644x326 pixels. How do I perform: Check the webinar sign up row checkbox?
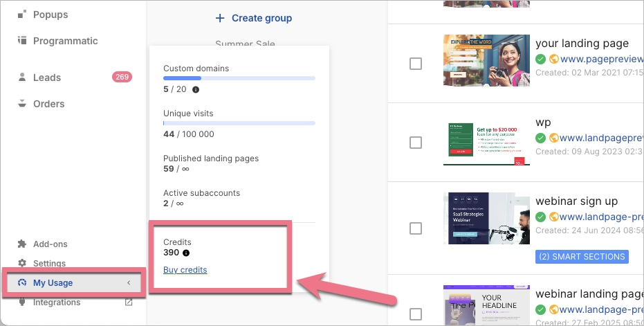[x=416, y=228]
